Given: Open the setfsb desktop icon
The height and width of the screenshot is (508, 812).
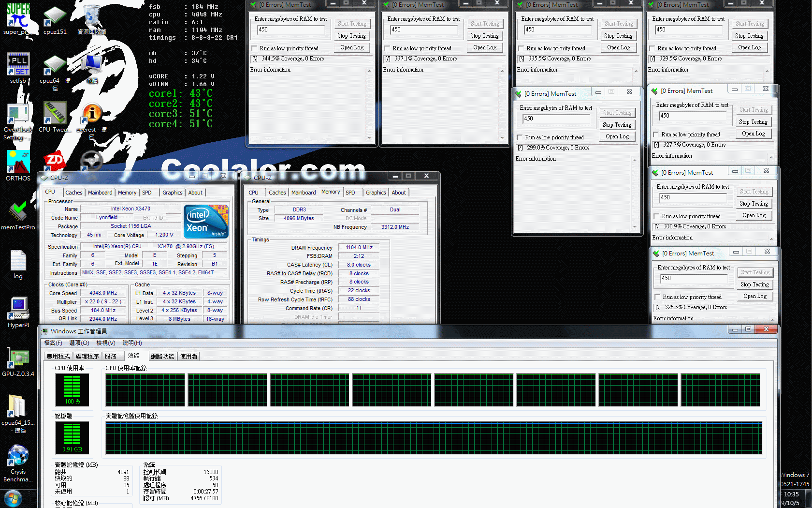Looking at the screenshot, I should tap(18, 64).
